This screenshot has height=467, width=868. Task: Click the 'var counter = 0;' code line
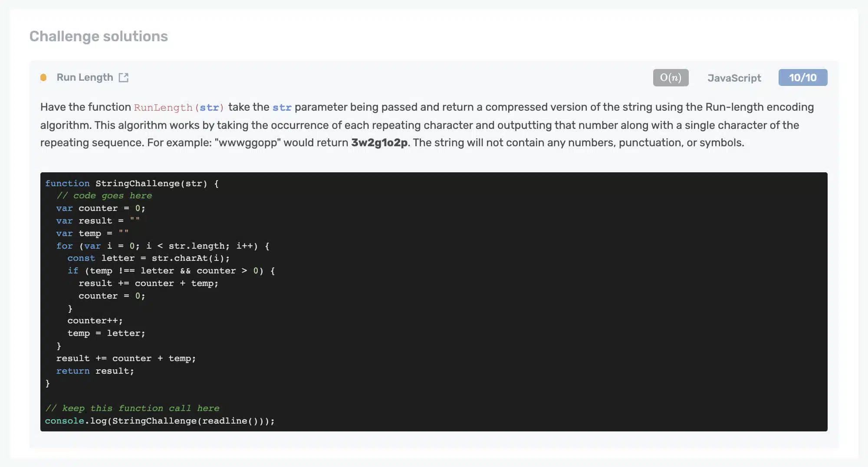coord(101,208)
